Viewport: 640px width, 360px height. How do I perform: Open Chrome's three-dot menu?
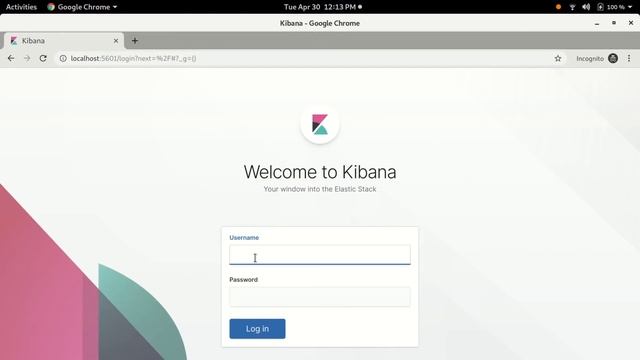(x=629, y=58)
